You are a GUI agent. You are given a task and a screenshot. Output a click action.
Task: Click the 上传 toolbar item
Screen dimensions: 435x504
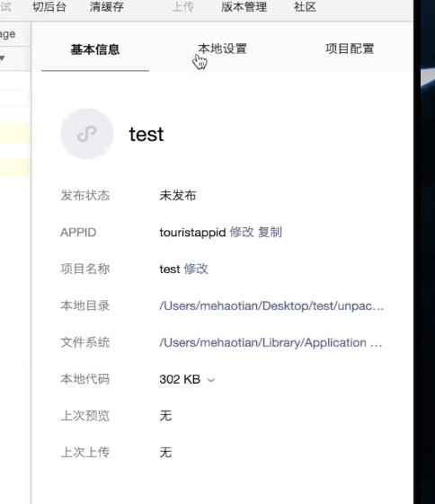(183, 7)
